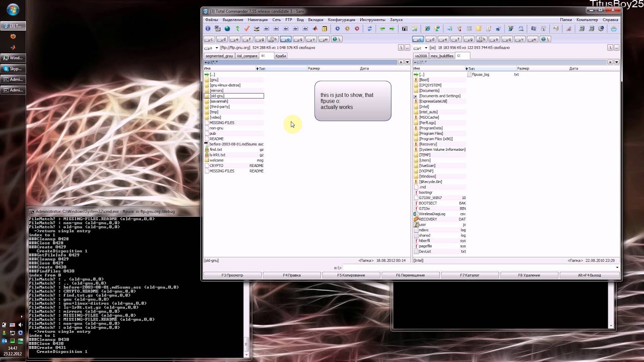
Task: Go to parent directory in right panel
Action: click(616, 48)
